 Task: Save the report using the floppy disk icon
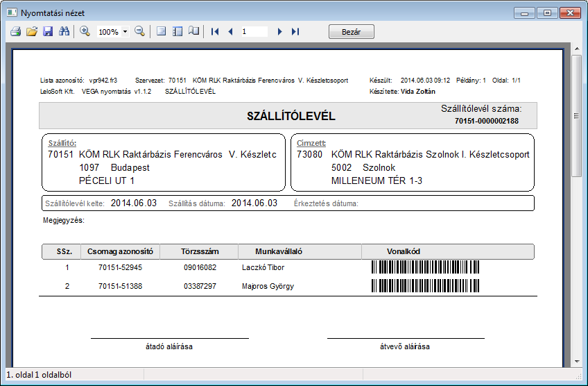tap(48, 31)
